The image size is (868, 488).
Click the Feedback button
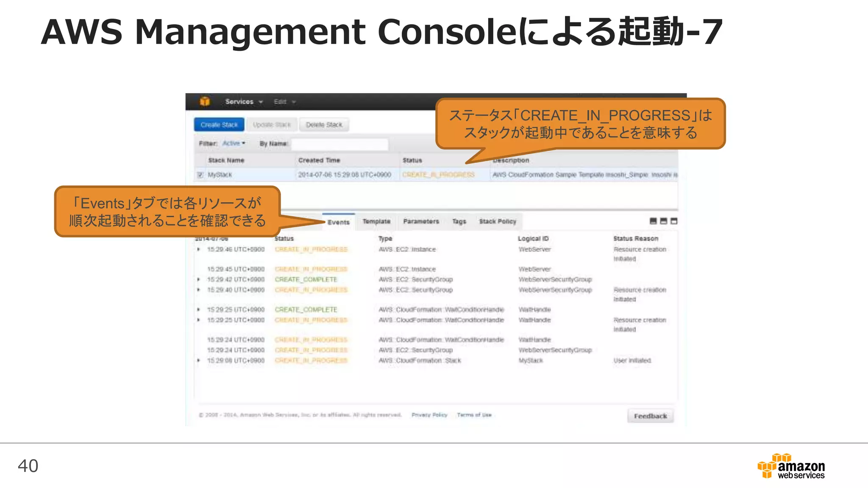(650, 416)
